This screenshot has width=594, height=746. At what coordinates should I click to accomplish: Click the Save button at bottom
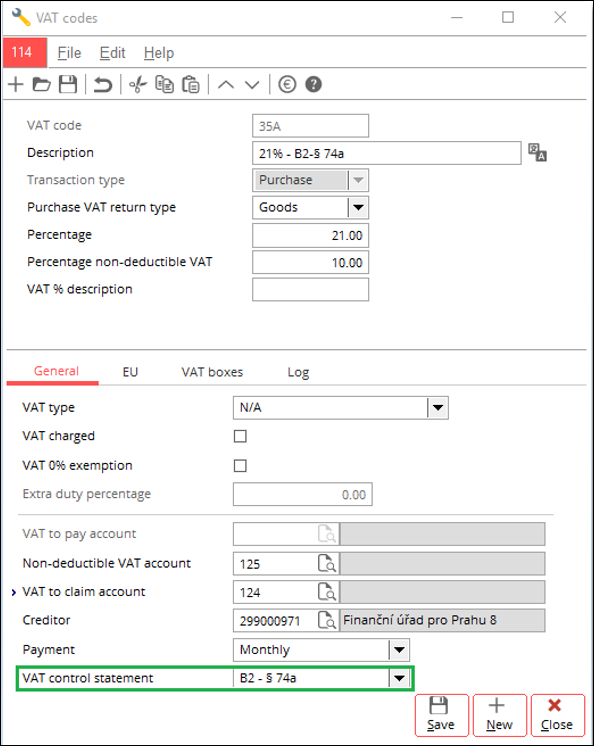(x=441, y=715)
